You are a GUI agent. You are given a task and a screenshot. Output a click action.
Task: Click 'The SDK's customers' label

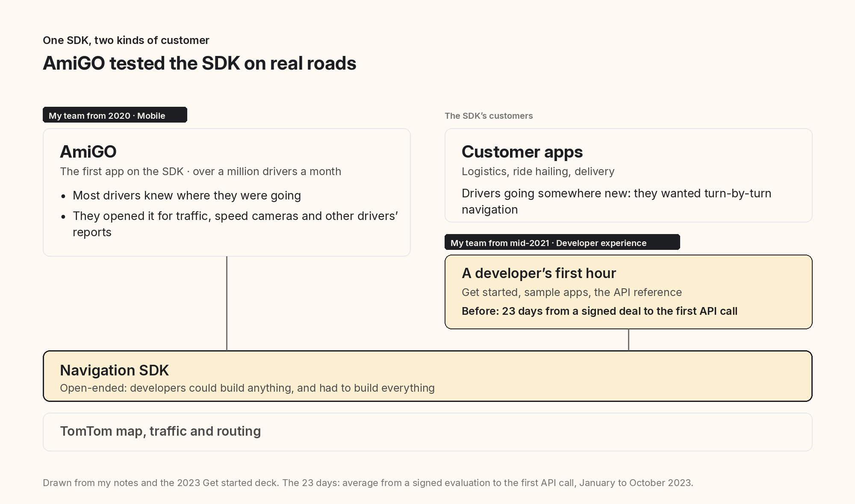(489, 116)
